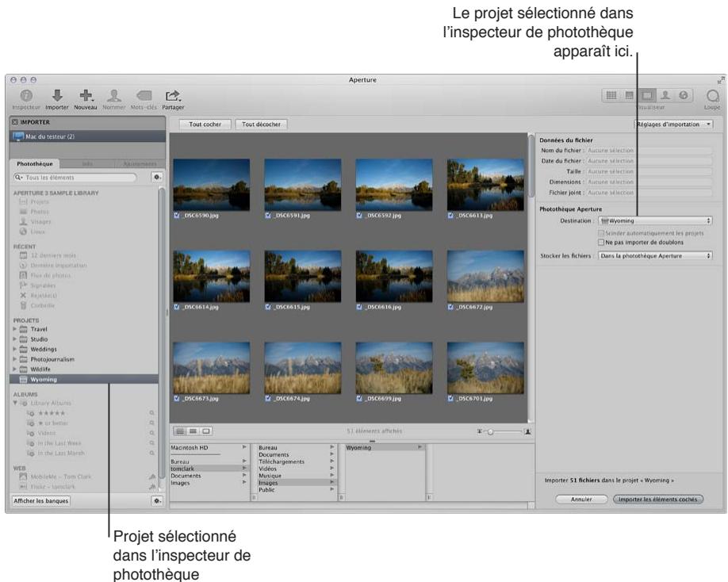Uncheck the _DSC6614.jpg checkbox
The height and width of the screenshot is (582, 728).
coord(176,307)
